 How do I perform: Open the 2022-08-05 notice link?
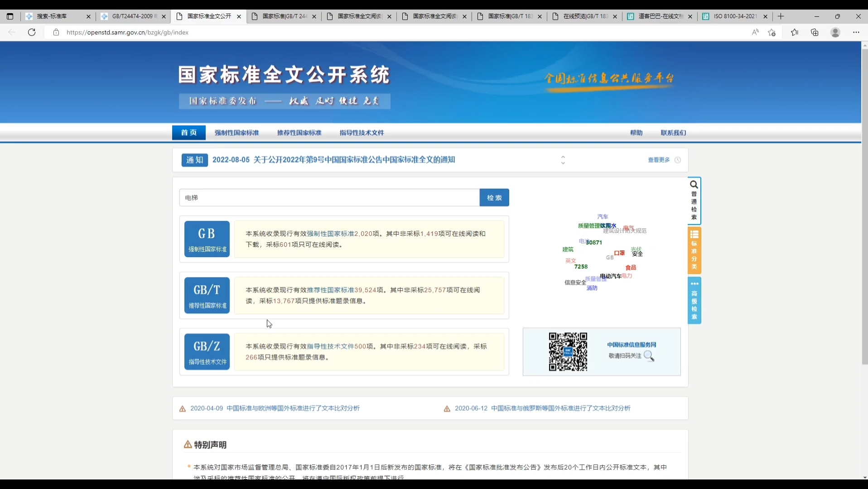click(333, 160)
